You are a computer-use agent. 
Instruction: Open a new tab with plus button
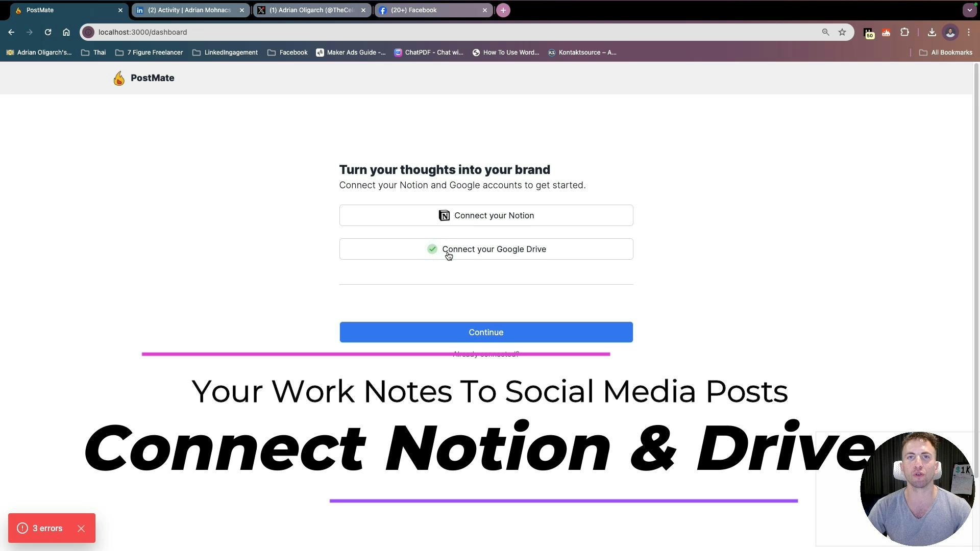click(x=503, y=10)
